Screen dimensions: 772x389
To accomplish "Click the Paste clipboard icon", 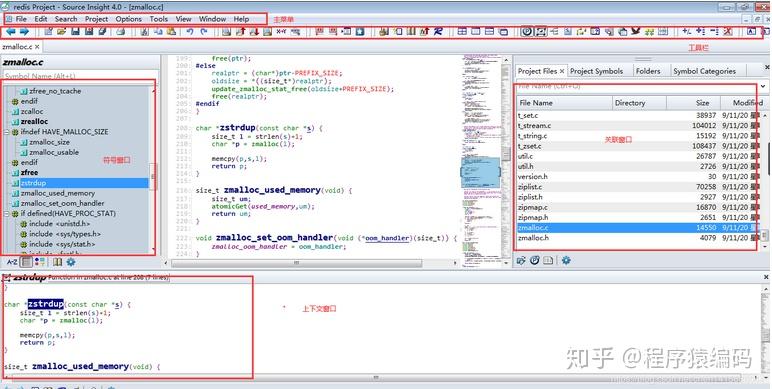I will coord(171,32).
